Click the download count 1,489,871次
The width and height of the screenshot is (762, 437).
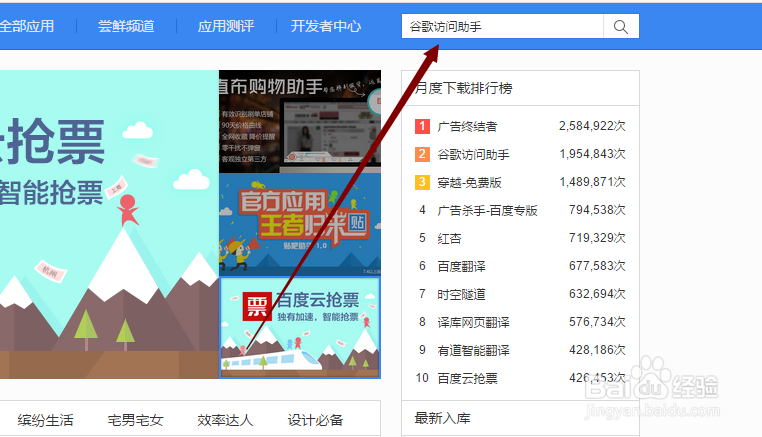pos(592,182)
